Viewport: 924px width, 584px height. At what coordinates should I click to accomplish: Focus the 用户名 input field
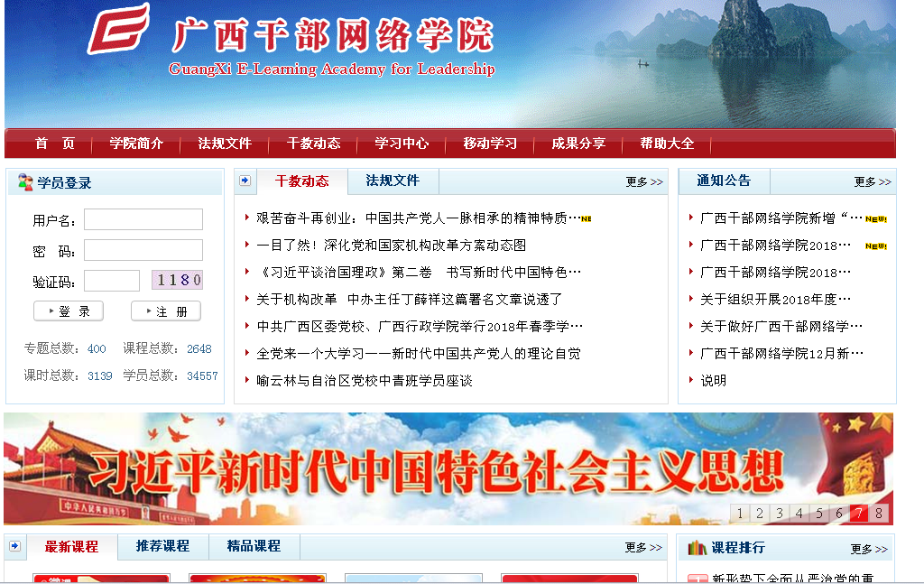[143, 219]
